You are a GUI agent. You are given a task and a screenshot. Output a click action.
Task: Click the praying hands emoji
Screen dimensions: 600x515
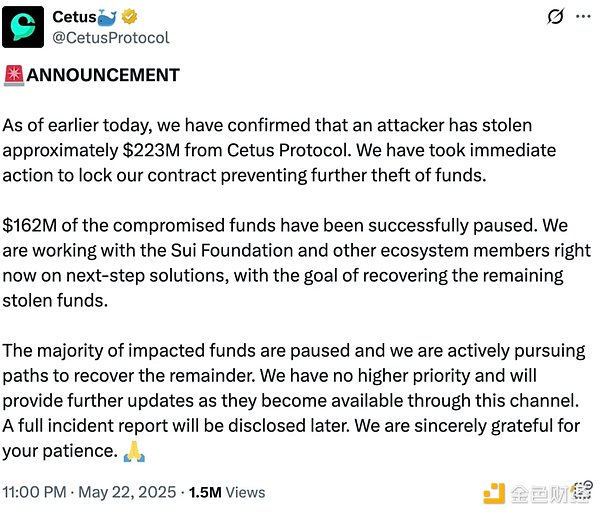(x=133, y=450)
